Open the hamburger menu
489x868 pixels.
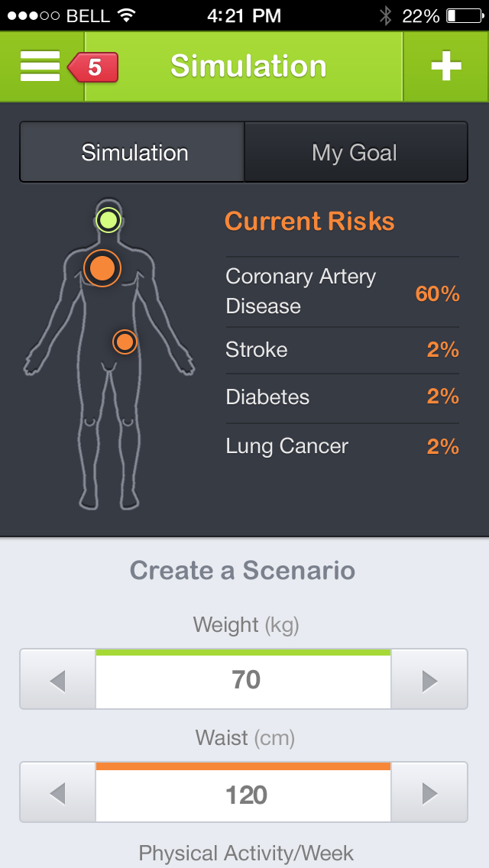40,66
